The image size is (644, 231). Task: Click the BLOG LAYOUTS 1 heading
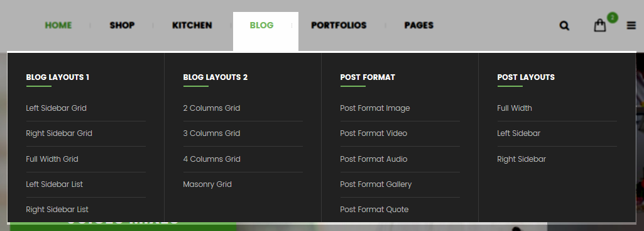(x=58, y=77)
